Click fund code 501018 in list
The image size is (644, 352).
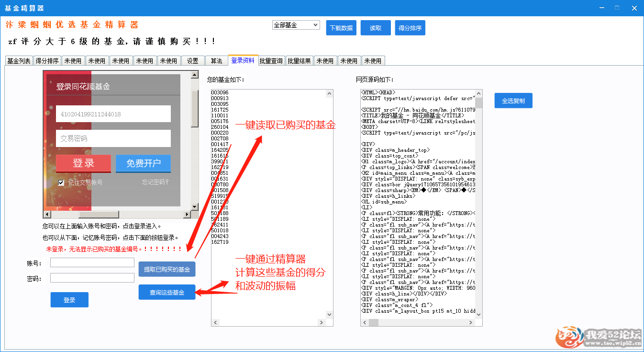pos(220,230)
